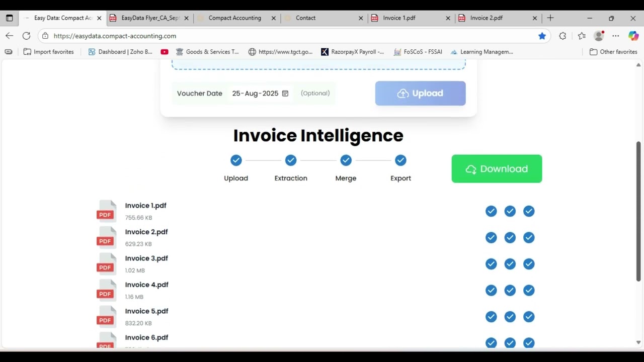Expand the Other favorites folder
The width and height of the screenshot is (644, 362).
613,52
